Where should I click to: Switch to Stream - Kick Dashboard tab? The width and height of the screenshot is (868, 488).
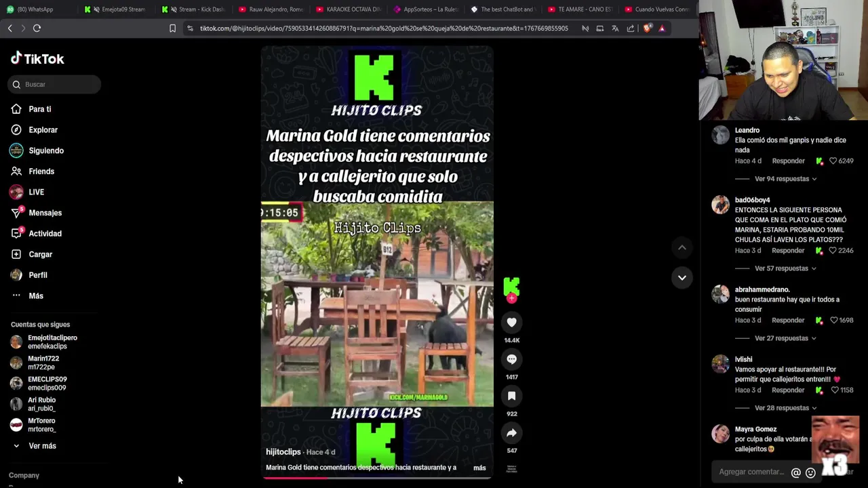tap(195, 9)
